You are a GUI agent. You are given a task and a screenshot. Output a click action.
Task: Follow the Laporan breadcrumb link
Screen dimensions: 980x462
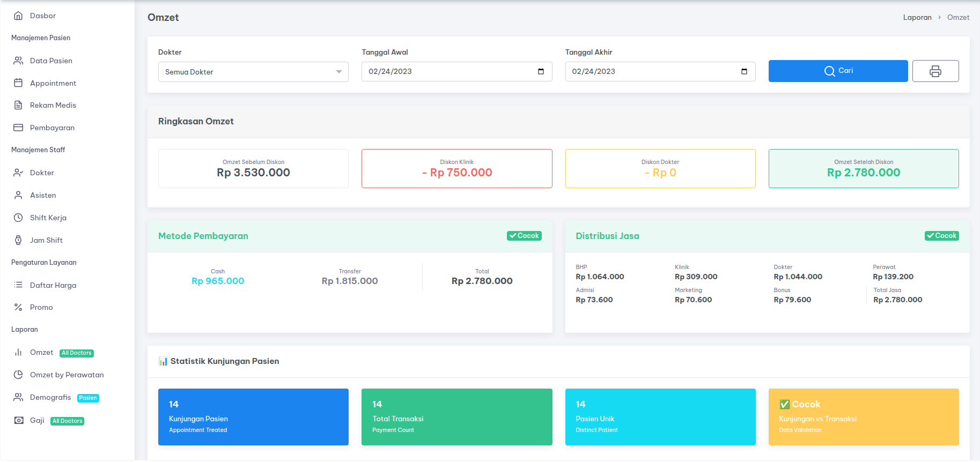coord(917,17)
